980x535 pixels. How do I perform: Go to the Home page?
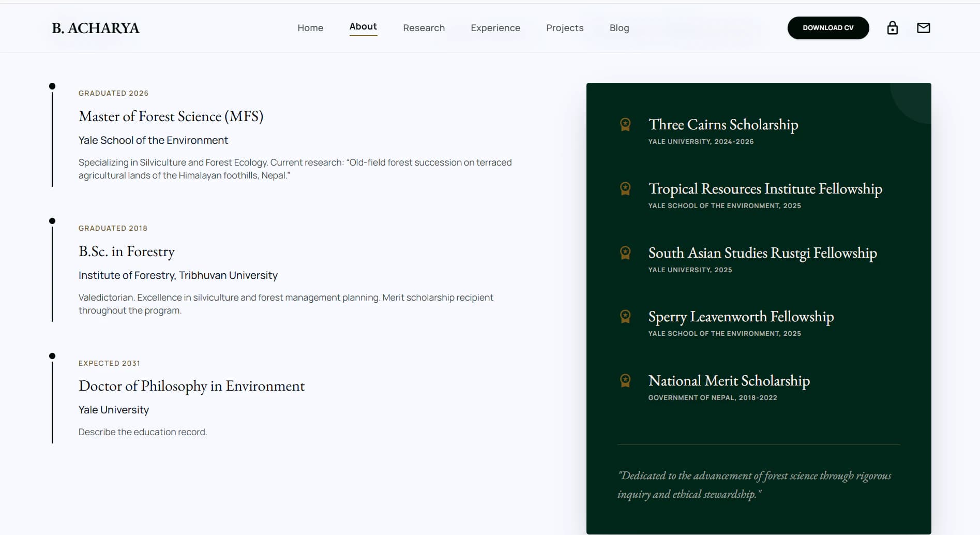click(310, 28)
